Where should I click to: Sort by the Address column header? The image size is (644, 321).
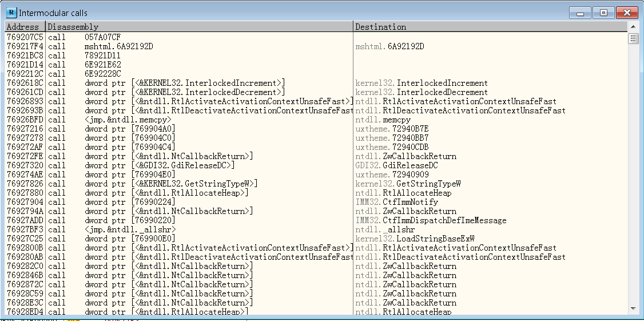(x=25, y=27)
